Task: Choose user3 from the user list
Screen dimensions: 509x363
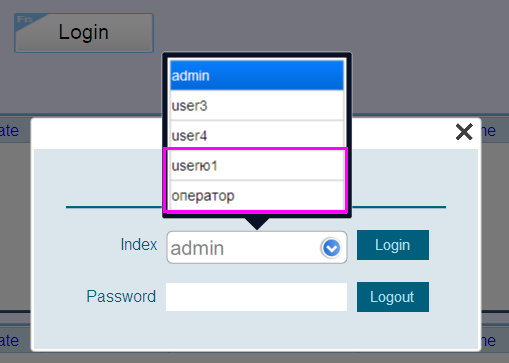Action: [257, 105]
